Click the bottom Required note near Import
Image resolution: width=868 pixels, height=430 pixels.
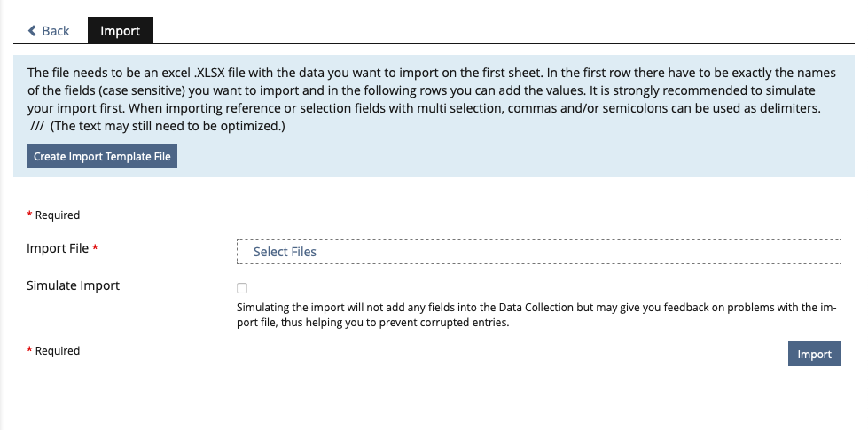(57, 350)
